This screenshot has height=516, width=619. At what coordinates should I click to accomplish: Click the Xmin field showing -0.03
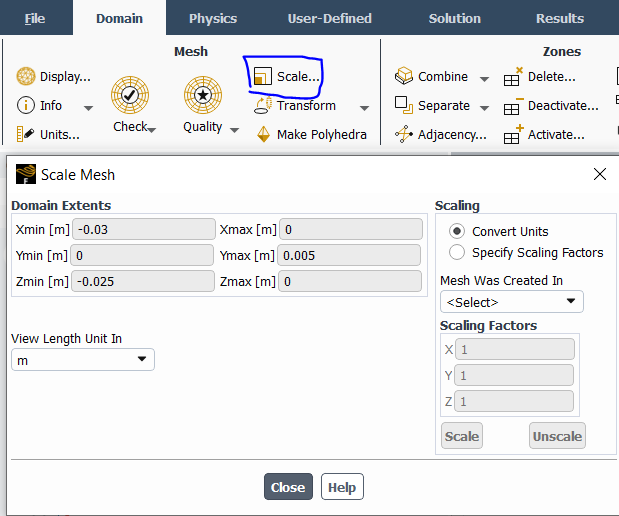click(x=144, y=229)
